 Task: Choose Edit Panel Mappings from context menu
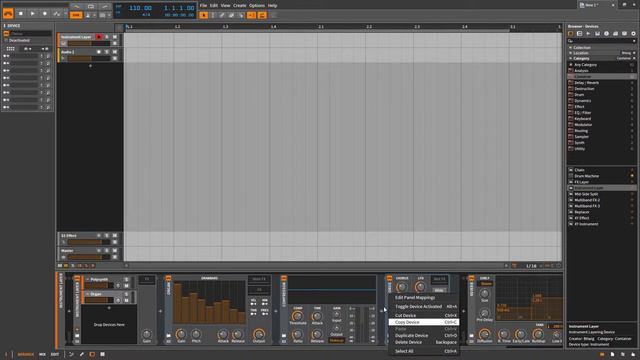coord(424,298)
